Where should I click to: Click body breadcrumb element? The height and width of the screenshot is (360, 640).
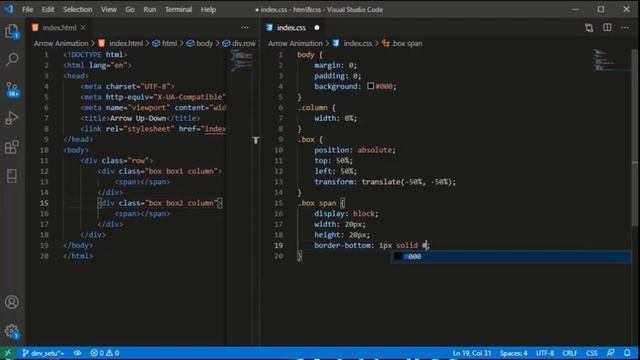tap(200, 43)
